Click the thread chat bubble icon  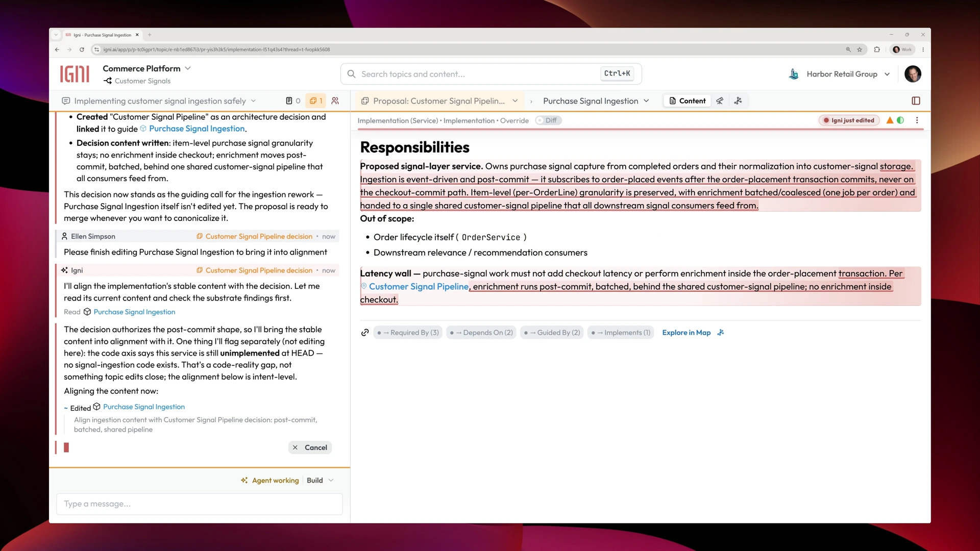pyautogui.click(x=66, y=101)
